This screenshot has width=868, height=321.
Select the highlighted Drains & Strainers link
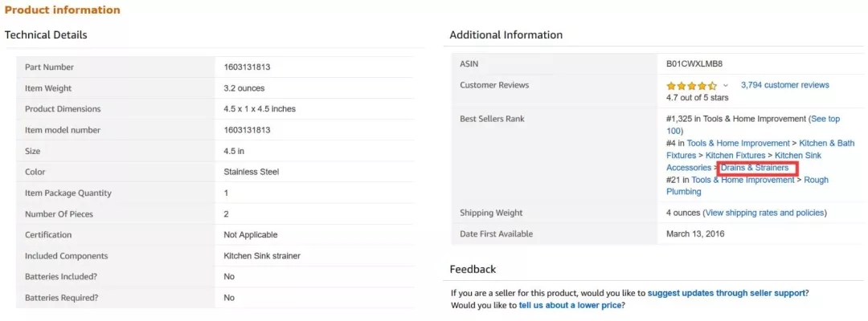click(755, 168)
